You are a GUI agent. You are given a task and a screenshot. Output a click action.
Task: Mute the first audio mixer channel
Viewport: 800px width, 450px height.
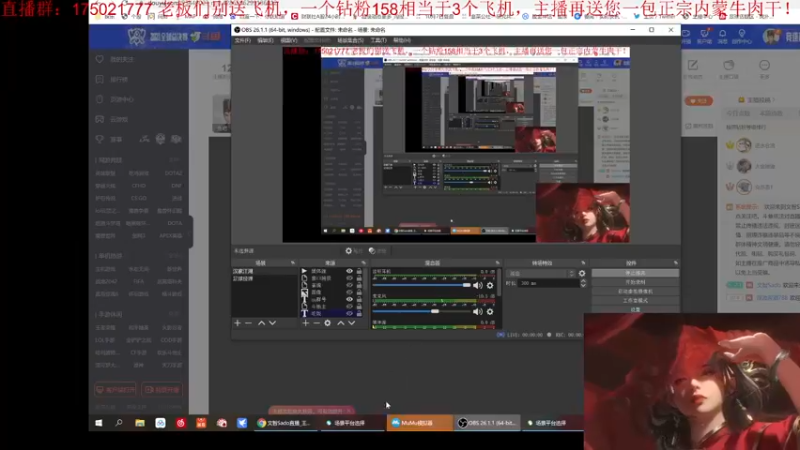coord(478,285)
